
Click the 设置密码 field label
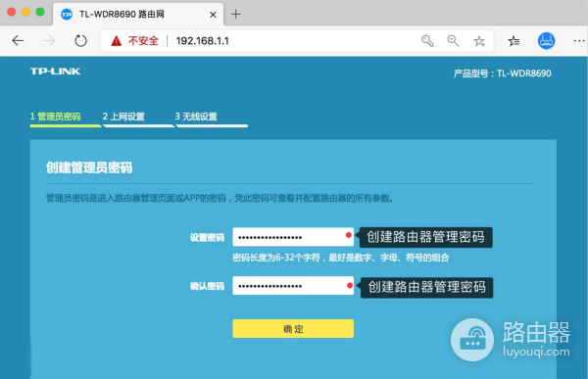click(207, 238)
